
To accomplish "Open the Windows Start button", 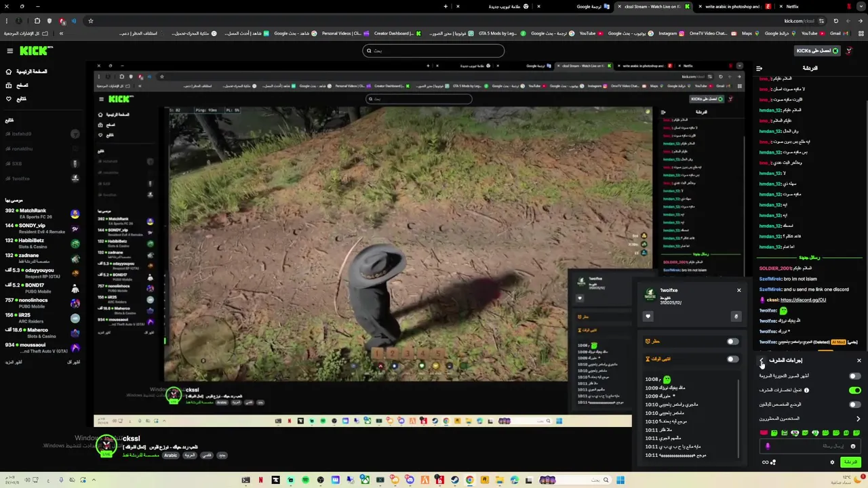I will (620, 480).
